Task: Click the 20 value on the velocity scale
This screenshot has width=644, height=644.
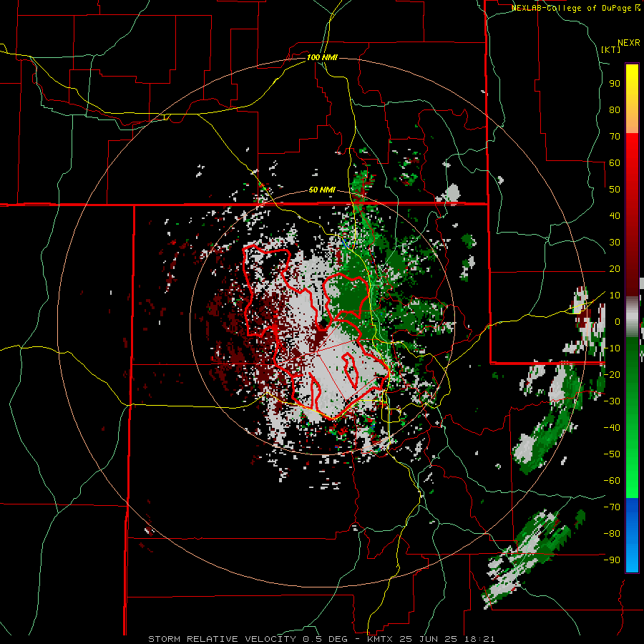Action: pyautogui.click(x=615, y=269)
